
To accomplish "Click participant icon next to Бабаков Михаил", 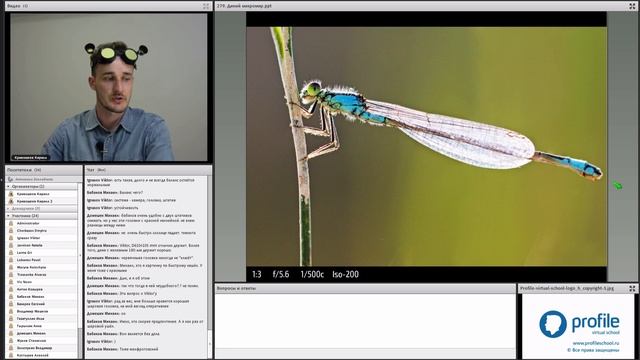I will (x=11, y=297).
